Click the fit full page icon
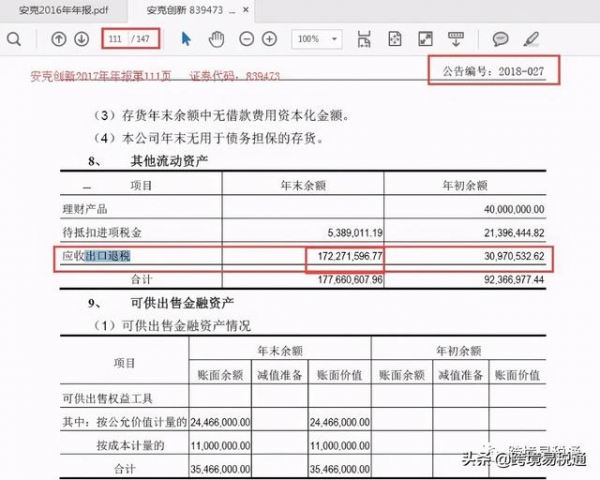Screen dimensions: 600x480 (x=395, y=39)
